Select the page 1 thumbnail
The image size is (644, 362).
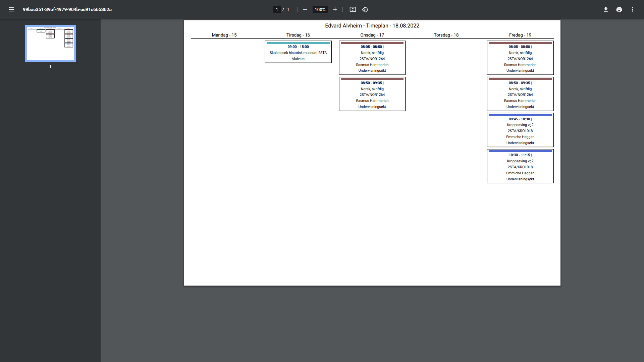(50, 43)
